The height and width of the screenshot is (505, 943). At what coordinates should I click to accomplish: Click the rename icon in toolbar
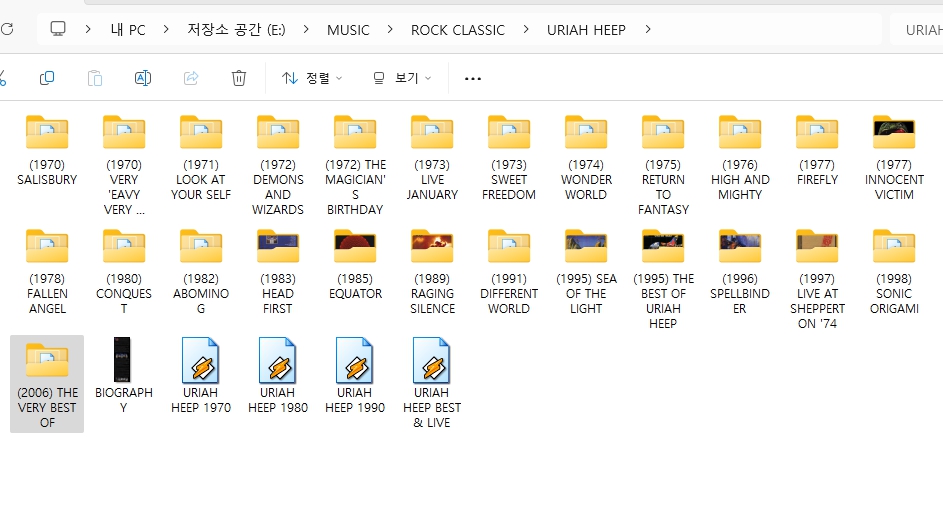(143, 78)
